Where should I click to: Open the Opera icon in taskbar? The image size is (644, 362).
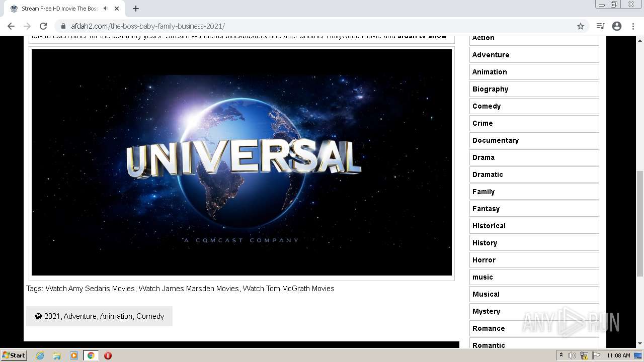point(108,355)
